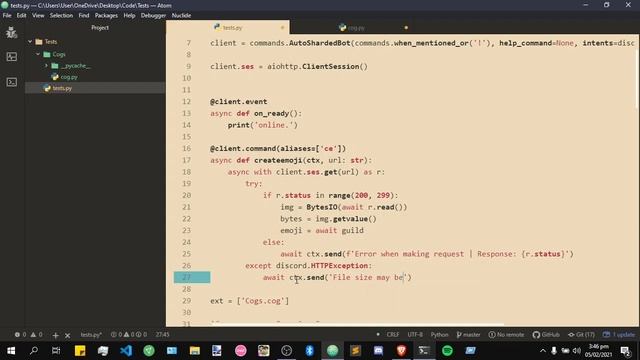Click the on_ready function name
The height and width of the screenshot is (360, 640).
[271, 113]
